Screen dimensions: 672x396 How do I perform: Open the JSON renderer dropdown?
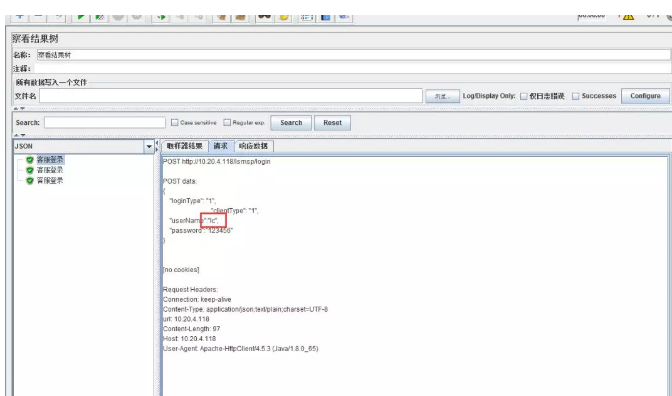click(84, 147)
